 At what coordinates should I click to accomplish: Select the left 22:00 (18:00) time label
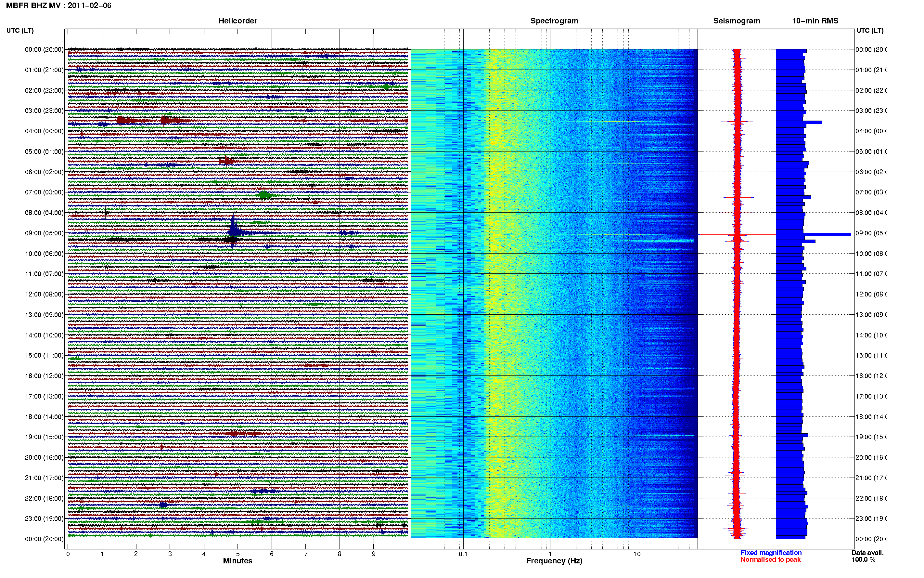pyautogui.click(x=44, y=498)
